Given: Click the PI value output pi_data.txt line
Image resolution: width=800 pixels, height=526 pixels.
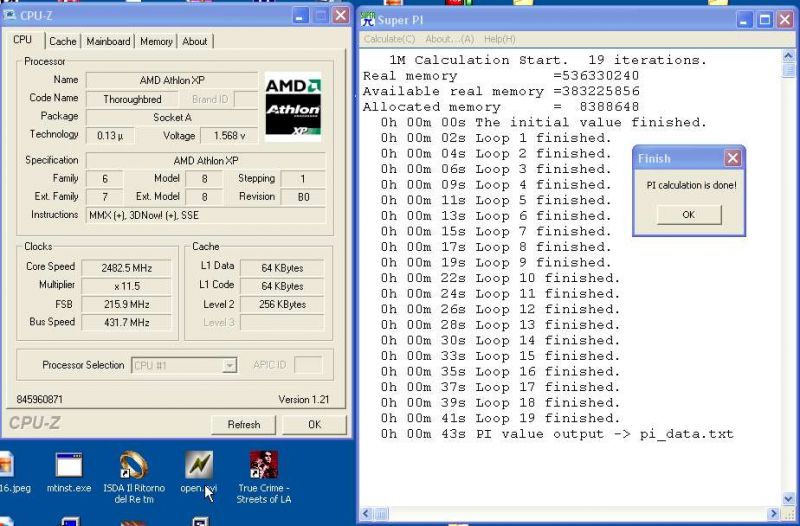Looking at the screenshot, I should pyautogui.click(x=557, y=434).
